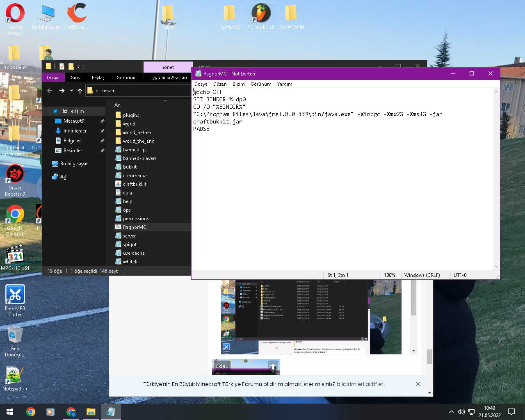Click inside the Notepad text area
The width and height of the screenshot is (525, 420).
[342, 179]
